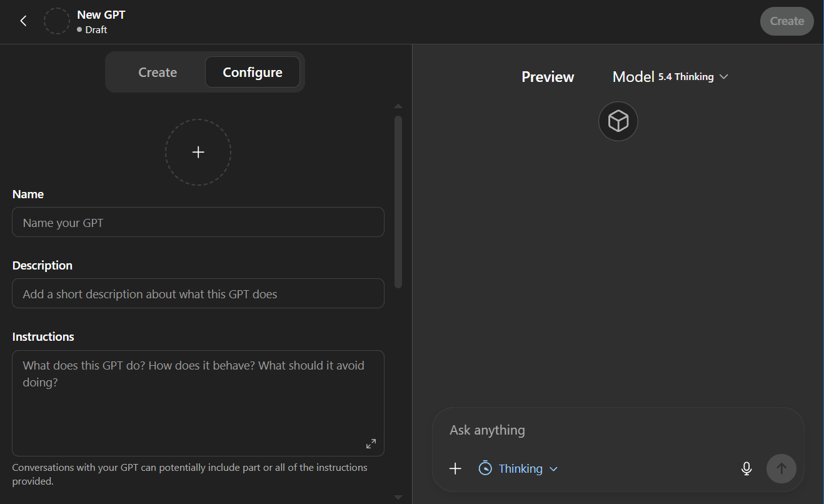Image resolution: width=824 pixels, height=504 pixels.
Task: Switch to the Create tab
Action: click(x=157, y=72)
